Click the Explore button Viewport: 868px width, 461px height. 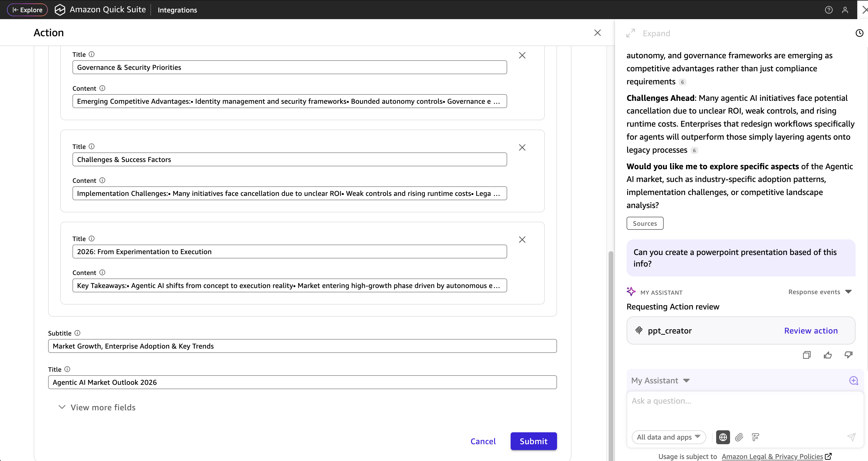pos(27,10)
